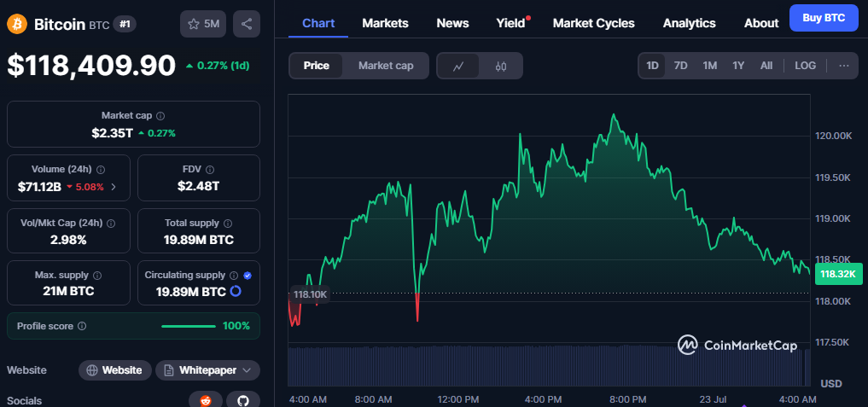Image resolution: width=868 pixels, height=407 pixels.
Task: Switch to candlestick chart view
Action: [501, 66]
